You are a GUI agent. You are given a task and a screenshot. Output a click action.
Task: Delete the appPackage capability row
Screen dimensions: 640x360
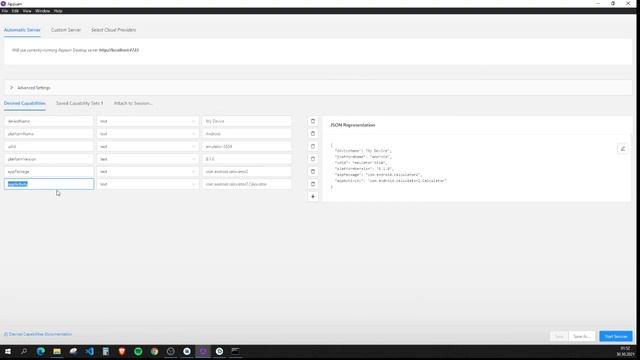(x=313, y=172)
